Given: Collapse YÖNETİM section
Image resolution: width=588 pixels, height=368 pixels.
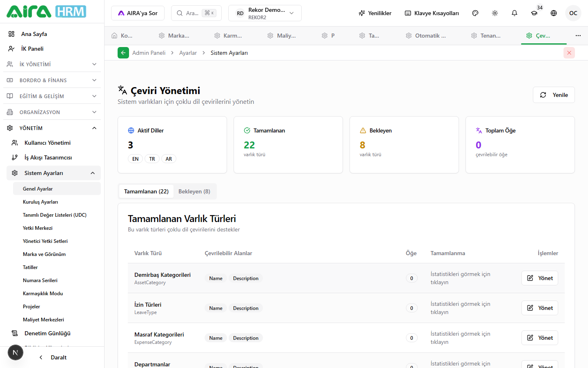Looking at the screenshot, I should [x=52, y=128].
